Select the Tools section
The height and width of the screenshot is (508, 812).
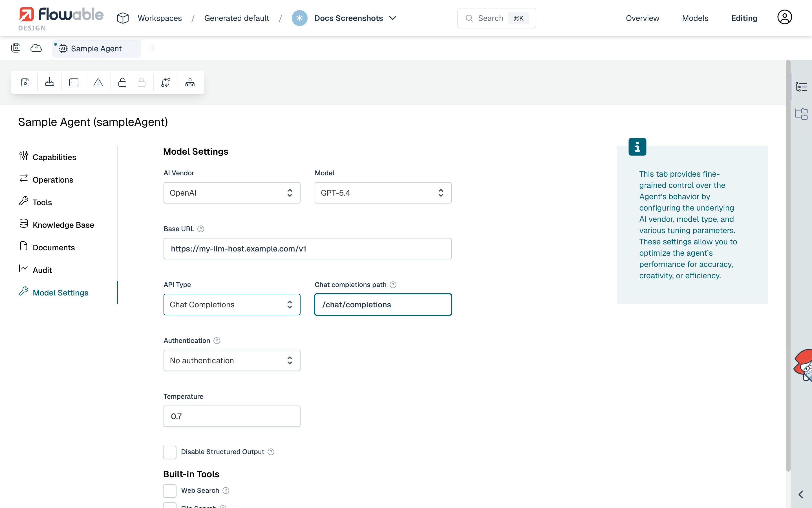(x=36, y=202)
